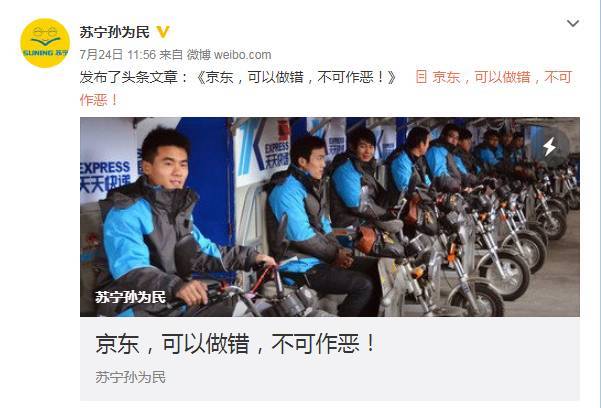The height and width of the screenshot is (408, 601).
Task: Click the 来自 label beside timestamp
Action: point(171,55)
